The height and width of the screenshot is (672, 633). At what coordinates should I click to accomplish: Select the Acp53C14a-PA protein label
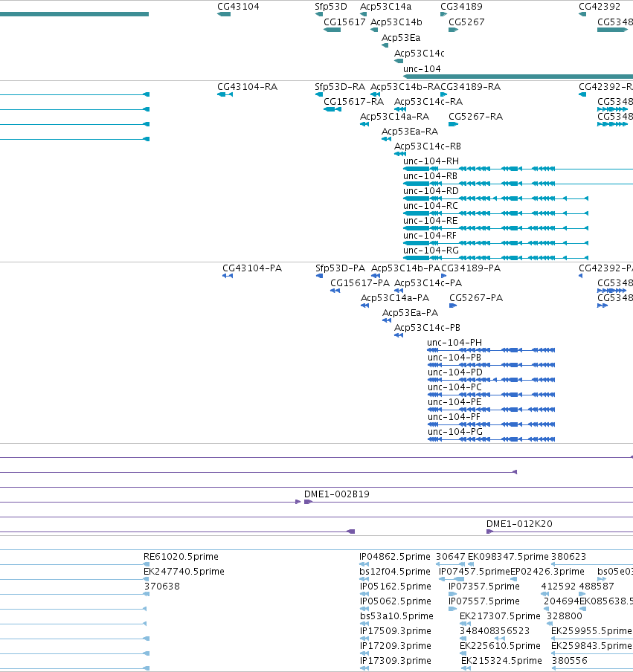tap(395, 298)
